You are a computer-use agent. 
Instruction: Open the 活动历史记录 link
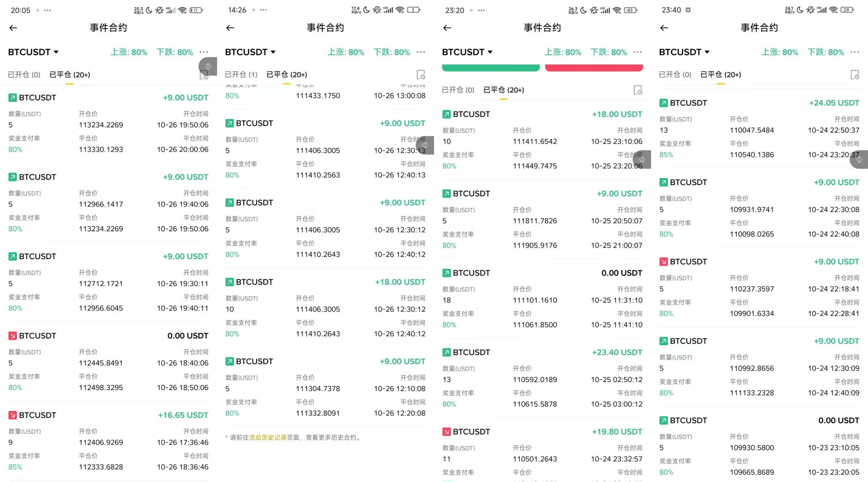tap(268, 438)
